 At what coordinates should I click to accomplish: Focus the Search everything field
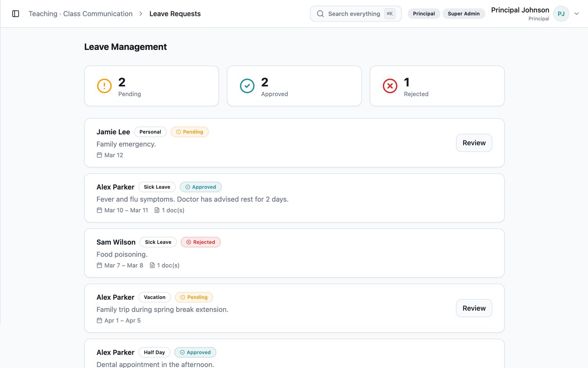356,14
